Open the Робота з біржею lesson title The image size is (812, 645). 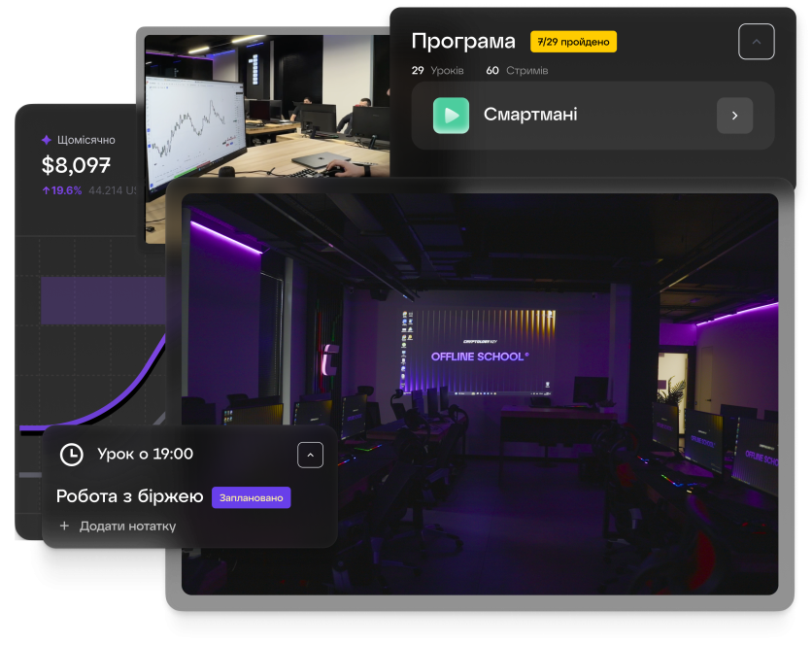pyautogui.click(x=129, y=497)
